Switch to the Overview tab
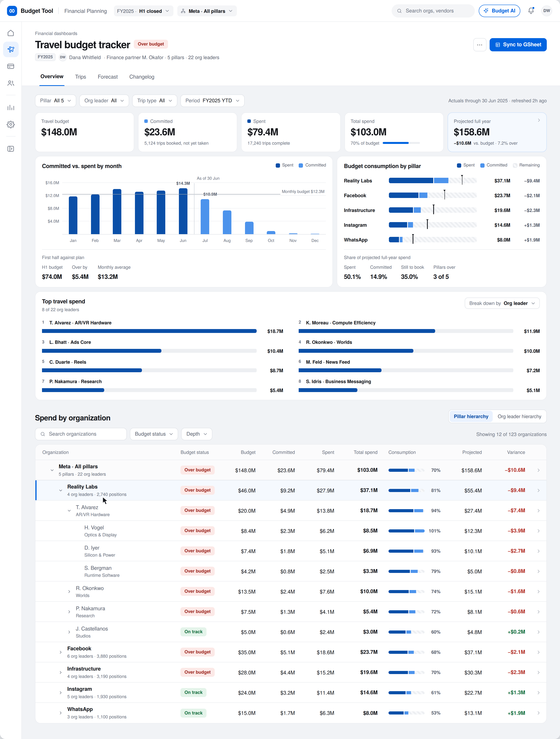The height and width of the screenshot is (739, 560). coord(52,76)
